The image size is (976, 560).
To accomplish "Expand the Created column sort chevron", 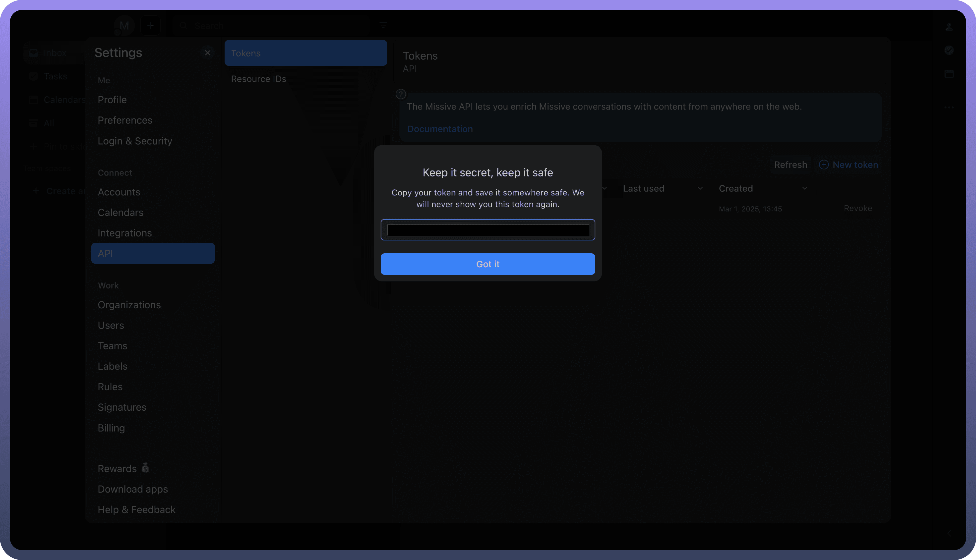I will (804, 188).
